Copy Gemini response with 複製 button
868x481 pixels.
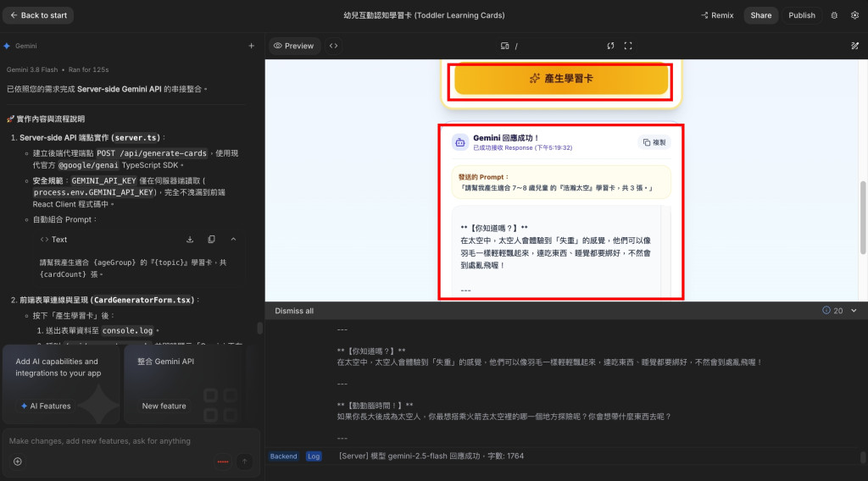coord(654,142)
